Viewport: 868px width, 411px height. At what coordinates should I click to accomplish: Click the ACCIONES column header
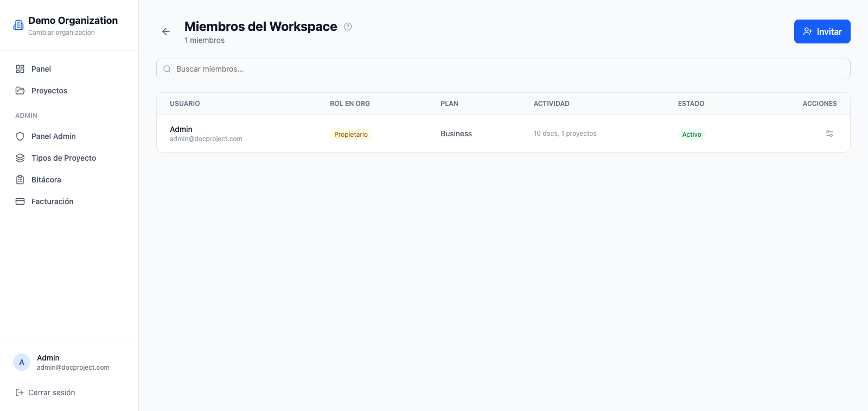click(820, 104)
